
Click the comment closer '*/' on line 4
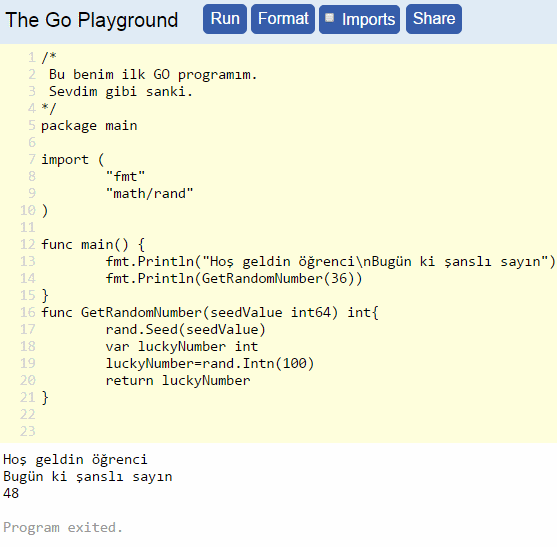[49, 109]
